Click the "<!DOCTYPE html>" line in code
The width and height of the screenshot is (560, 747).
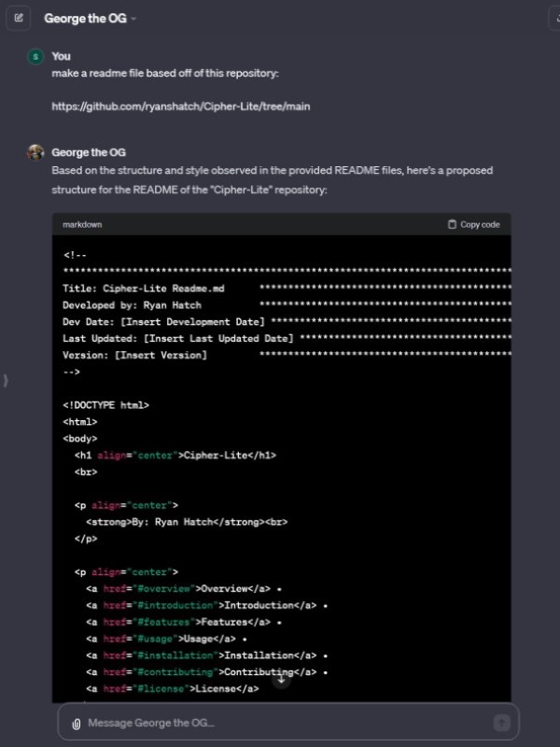coord(105,405)
